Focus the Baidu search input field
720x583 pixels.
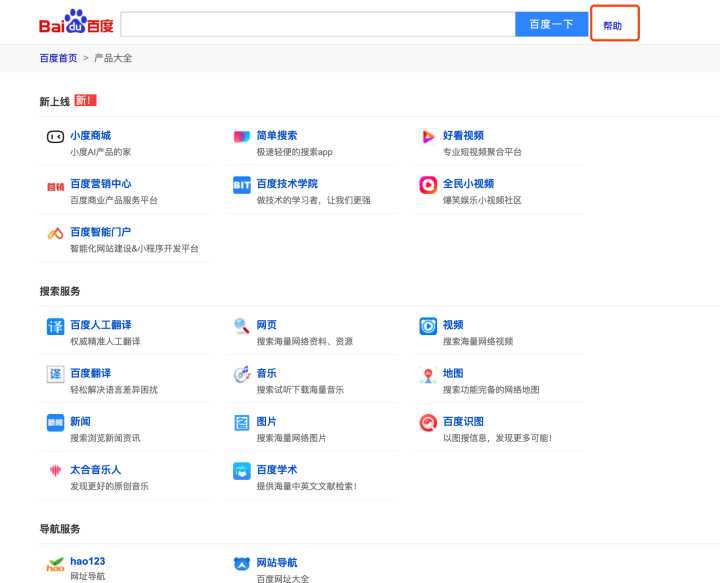click(317, 24)
